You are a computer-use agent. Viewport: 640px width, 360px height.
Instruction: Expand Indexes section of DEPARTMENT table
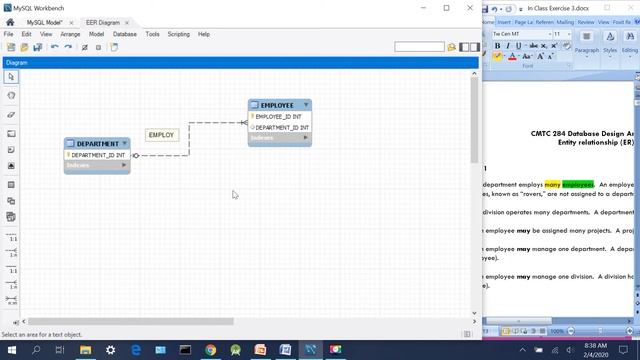[x=124, y=165]
